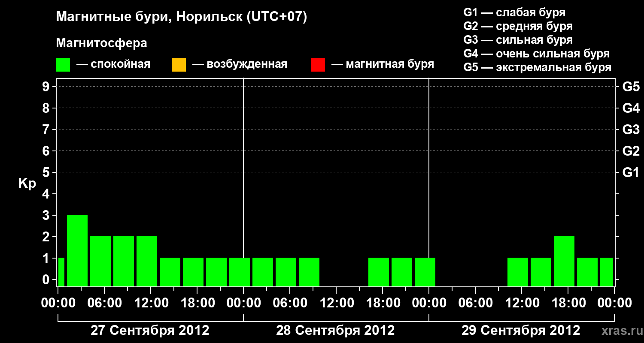Click the green 'спокойная' legend swatch
Image resolution: width=644 pixels, height=343 pixels.
pyautogui.click(x=63, y=65)
